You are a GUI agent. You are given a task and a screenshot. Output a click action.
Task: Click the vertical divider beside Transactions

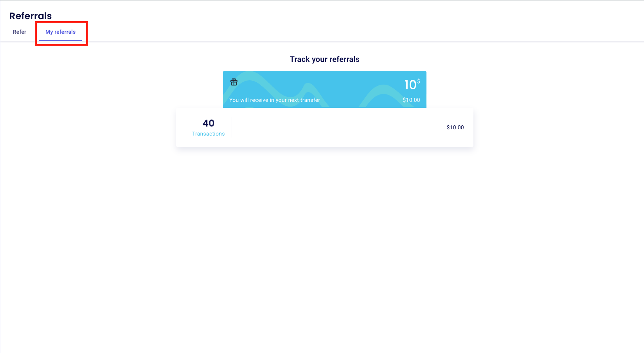[232, 127]
